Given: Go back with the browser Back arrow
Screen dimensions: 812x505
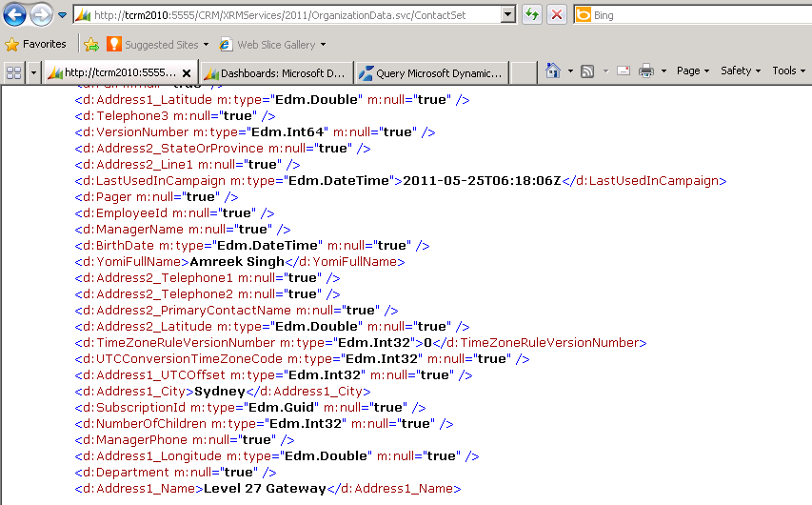Looking at the screenshot, I should 14,14.
